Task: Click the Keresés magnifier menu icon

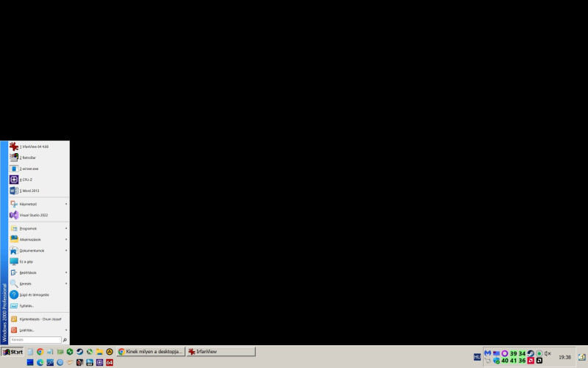Action: (14, 283)
